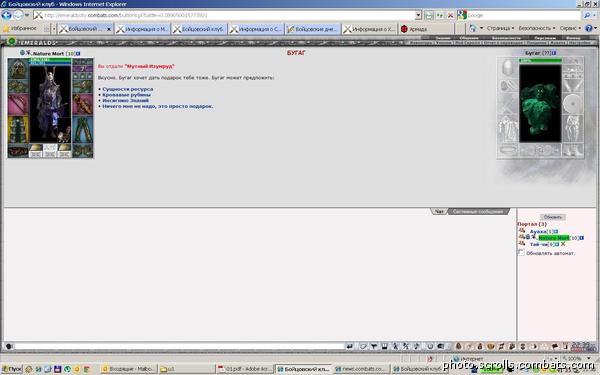Click the Обновить button

(553, 217)
